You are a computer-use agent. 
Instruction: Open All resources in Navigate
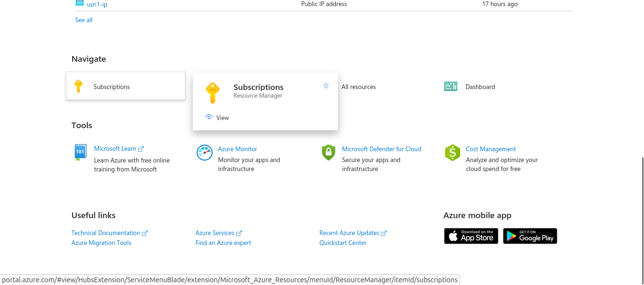(x=359, y=87)
